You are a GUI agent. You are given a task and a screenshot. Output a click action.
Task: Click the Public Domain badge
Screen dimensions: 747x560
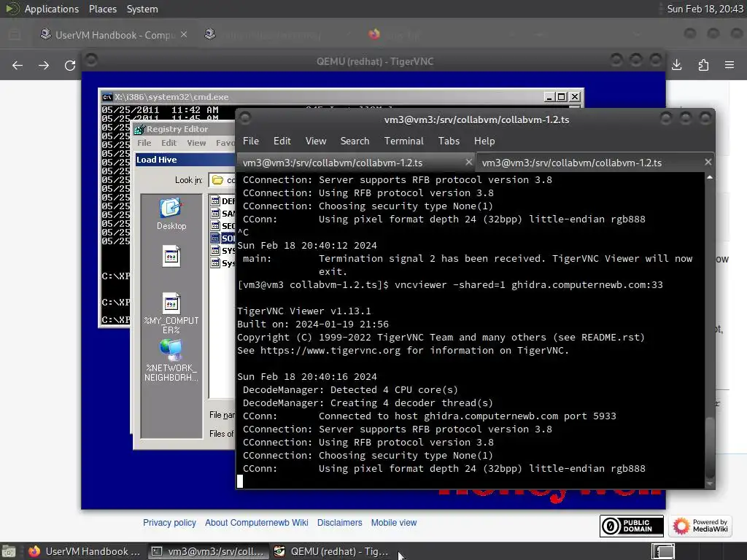click(631, 526)
